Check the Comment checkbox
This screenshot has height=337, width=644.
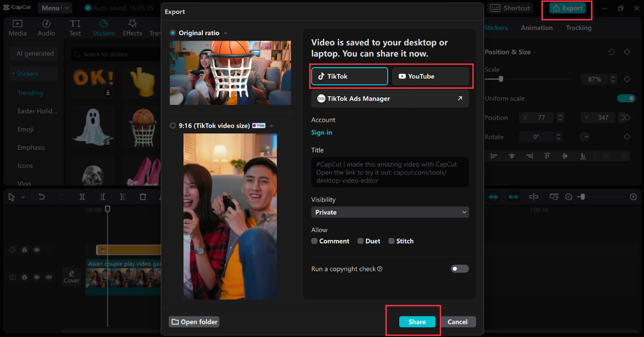tap(314, 241)
